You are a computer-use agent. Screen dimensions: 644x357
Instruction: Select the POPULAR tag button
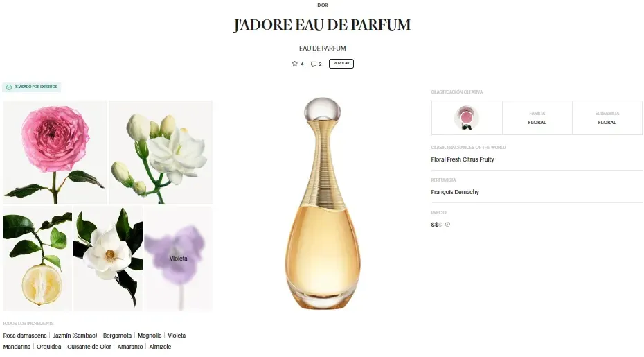(x=341, y=64)
